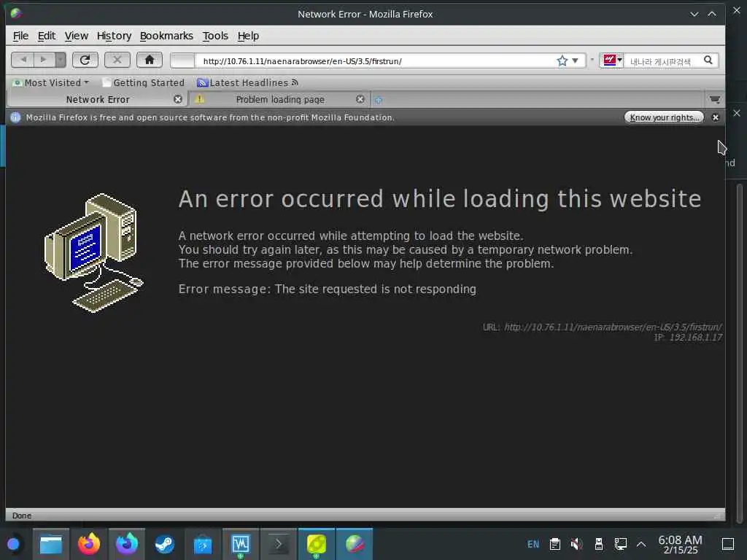This screenshot has width=747, height=560.
Task: Dismiss the Mozilla Firefox info notification bar
Action: click(x=715, y=117)
